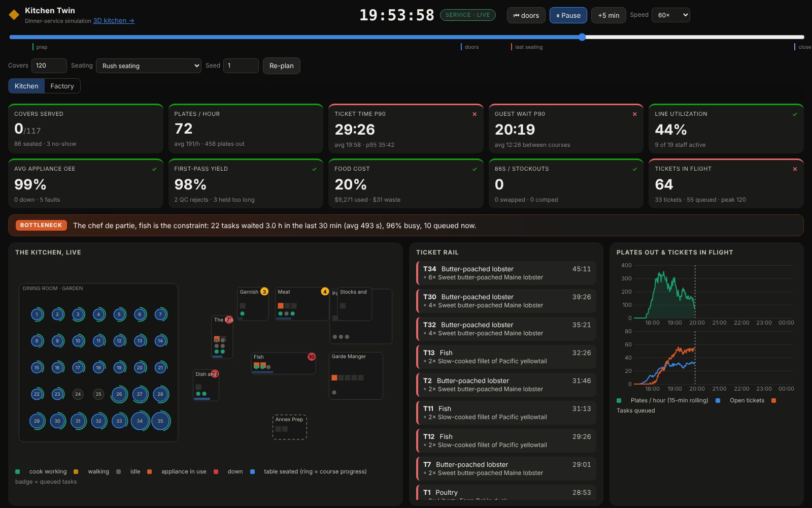
Task: Click the Covers Served card
Action: tap(86, 129)
